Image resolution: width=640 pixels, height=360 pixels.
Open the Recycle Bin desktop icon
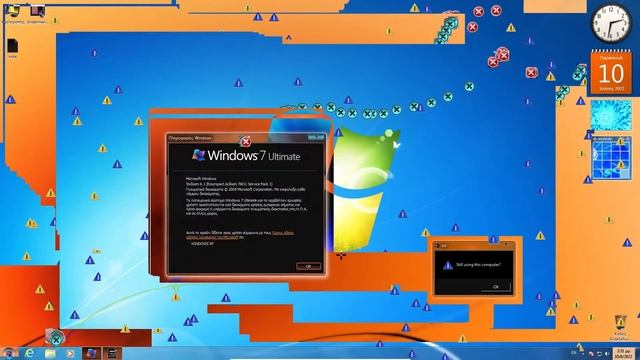click(x=620, y=327)
